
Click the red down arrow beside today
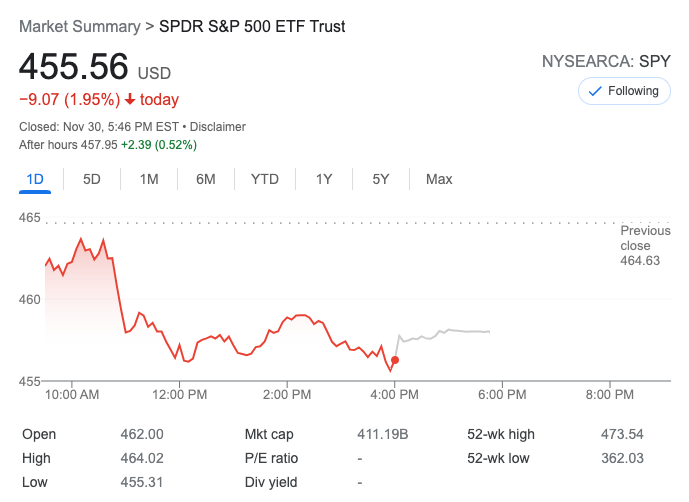[130, 100]
